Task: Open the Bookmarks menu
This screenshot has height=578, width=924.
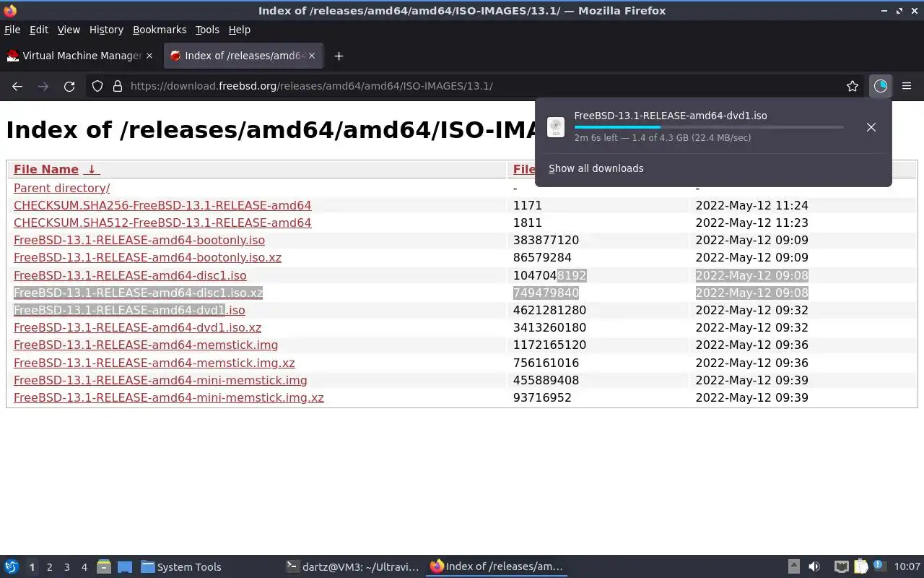Action: 160,30
